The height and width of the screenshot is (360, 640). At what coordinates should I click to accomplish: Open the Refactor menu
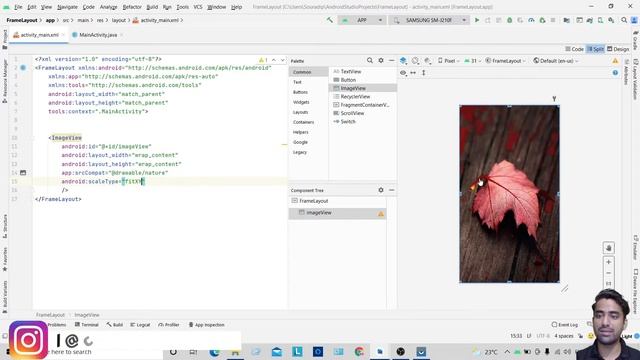132,7
